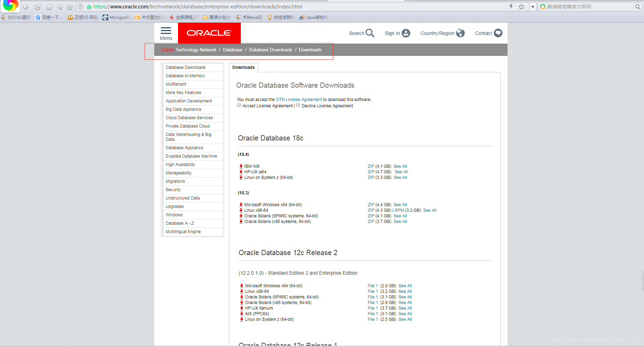Click the shield security icon
644x347 pixels.
[x=81, y=7]
